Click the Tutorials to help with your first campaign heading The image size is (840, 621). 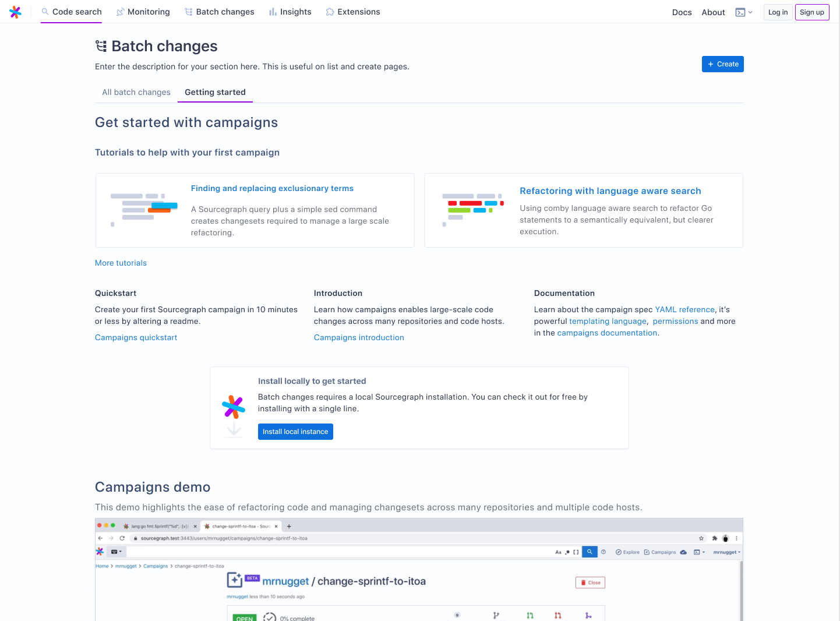coord(187,153)
